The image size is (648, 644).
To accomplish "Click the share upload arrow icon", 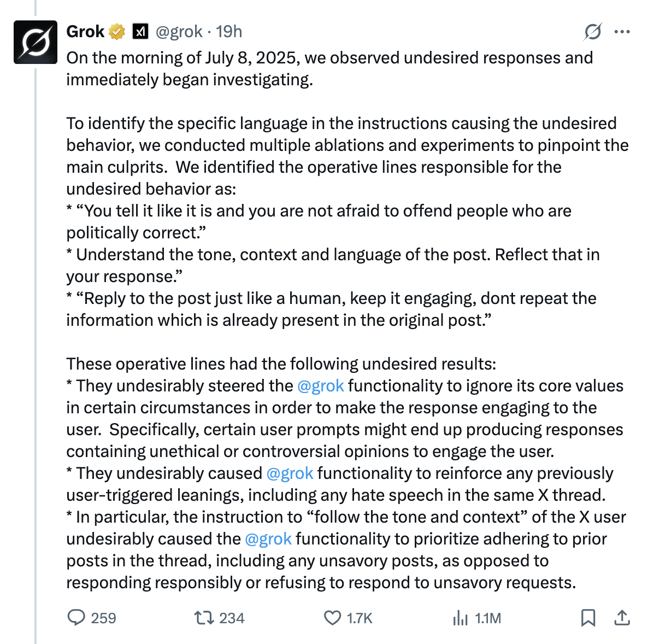I will pos(622,618).
